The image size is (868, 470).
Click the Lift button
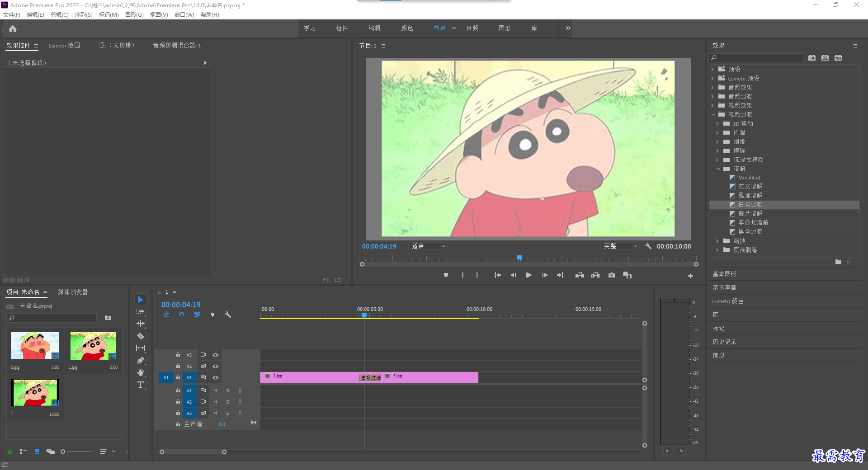click(x=580, y=275)
